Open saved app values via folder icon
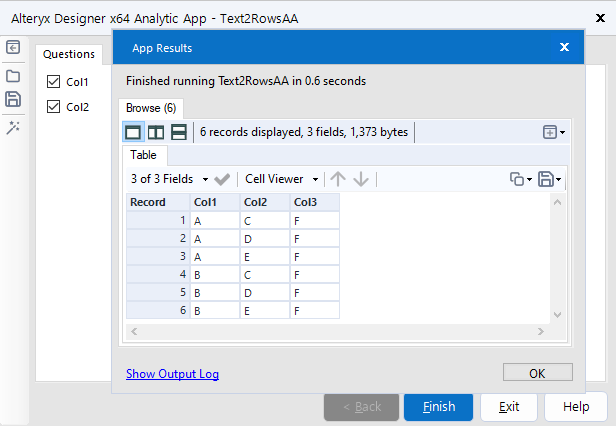Image resolution: width=616 pixels, height=426 pixels. 13,75
